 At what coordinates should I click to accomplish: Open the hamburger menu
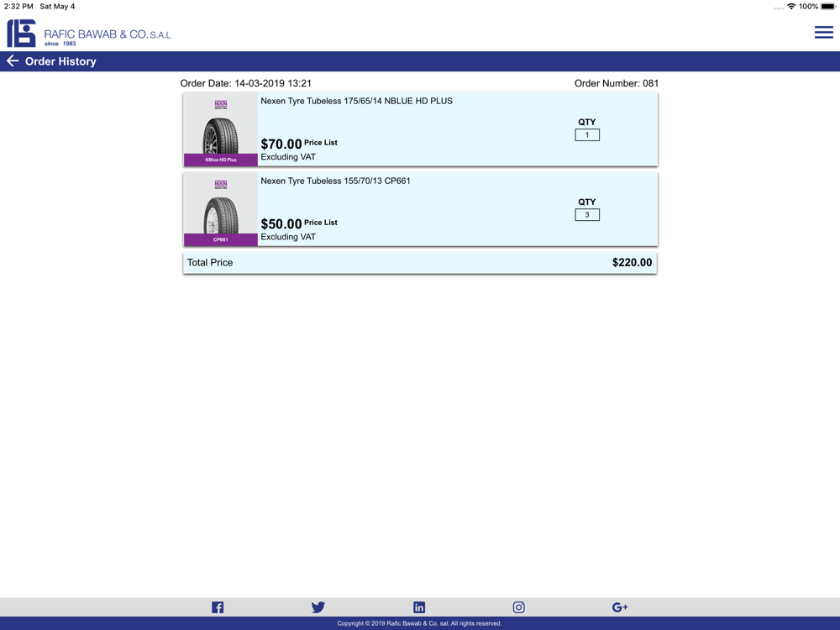823,32
